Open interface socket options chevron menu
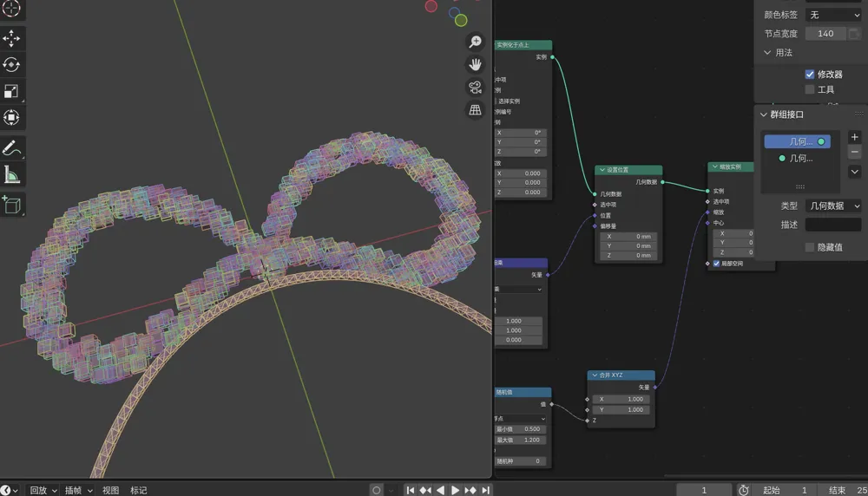Image resolution: width=868 pixels, height=496 pixels. (855, 172)
